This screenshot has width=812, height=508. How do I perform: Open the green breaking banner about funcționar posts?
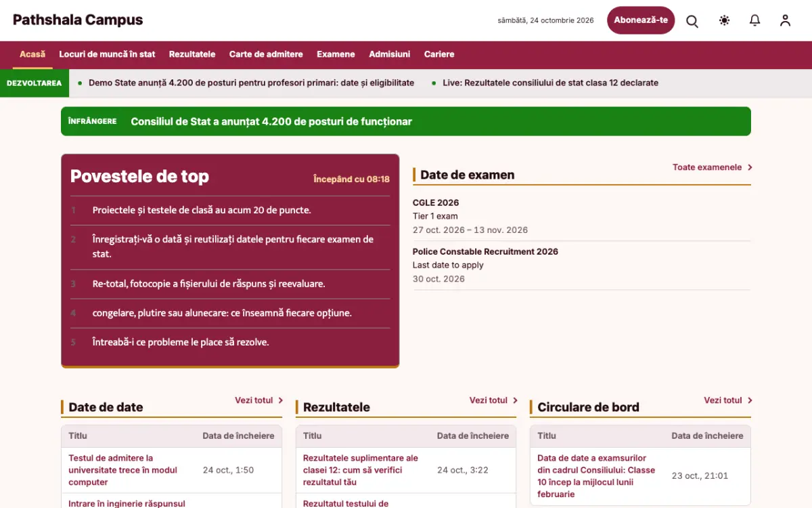[x=406, y=121]
